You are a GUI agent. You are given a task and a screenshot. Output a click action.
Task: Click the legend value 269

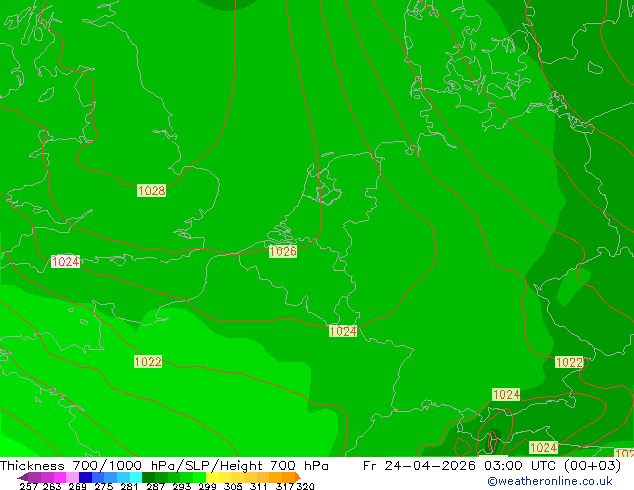click(77, 486)
